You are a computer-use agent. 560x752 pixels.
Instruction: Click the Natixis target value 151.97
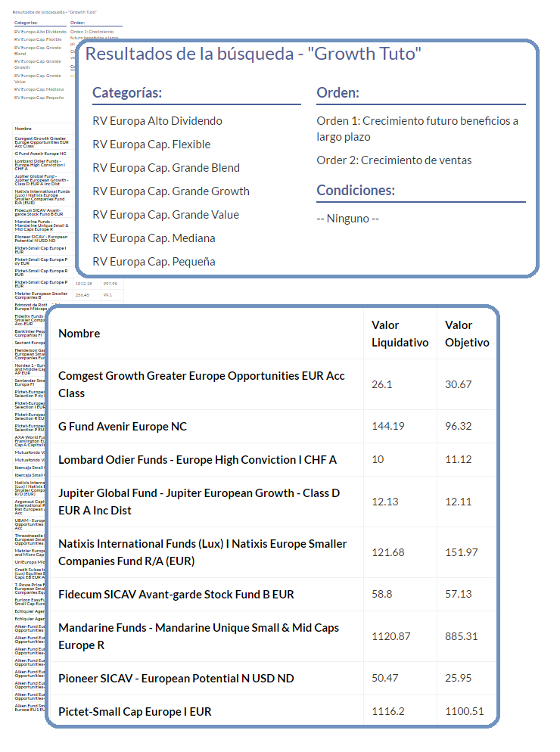pos(461,552)
